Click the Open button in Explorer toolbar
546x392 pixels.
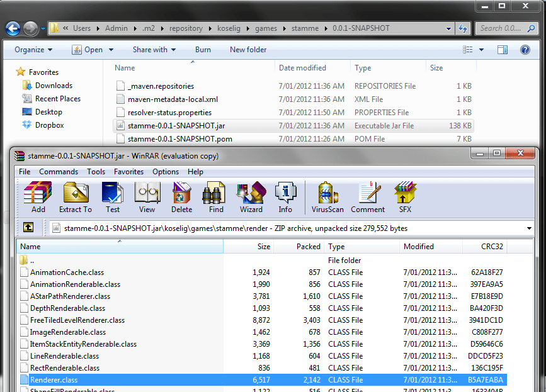(x=88, y=50)
